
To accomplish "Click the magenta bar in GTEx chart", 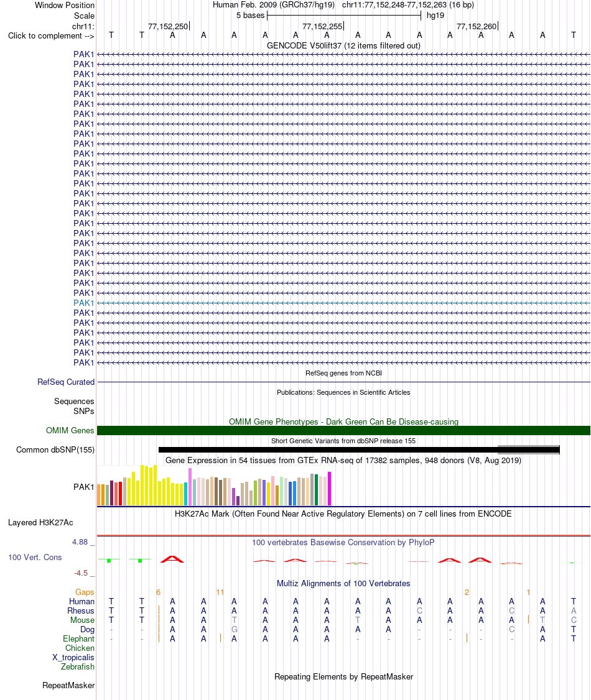I will click(x=330, y=489).
